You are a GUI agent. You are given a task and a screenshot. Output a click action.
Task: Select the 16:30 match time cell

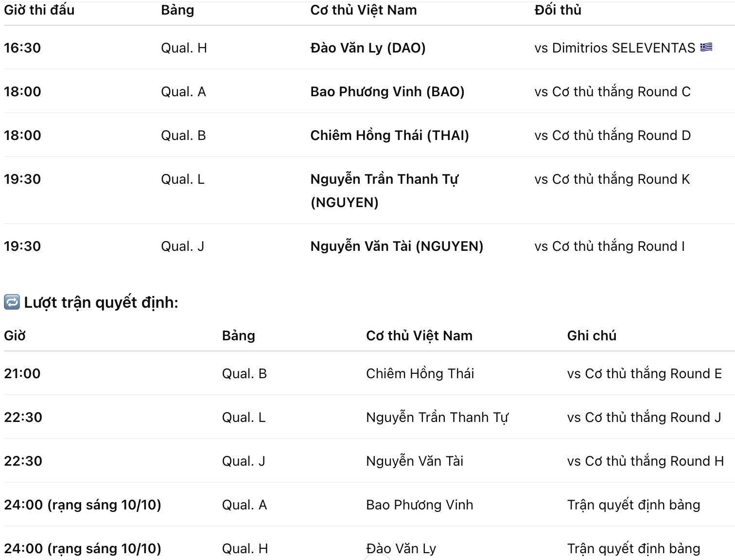pos(22,48)
